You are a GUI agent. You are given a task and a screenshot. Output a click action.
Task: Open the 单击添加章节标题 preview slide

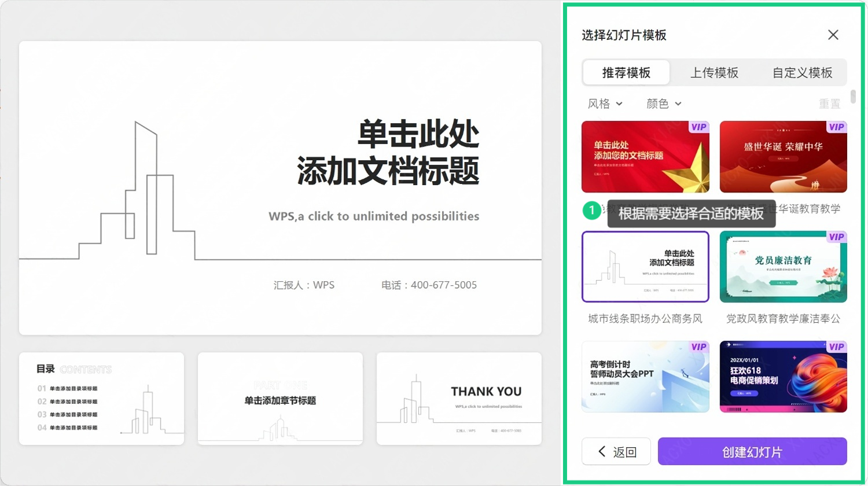[x=280, y=399]
